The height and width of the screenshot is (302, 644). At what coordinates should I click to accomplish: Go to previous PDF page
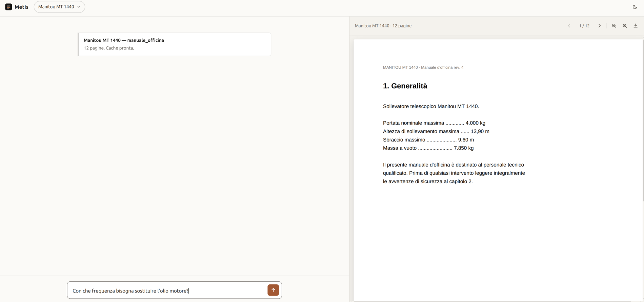click(x=569, y=26)
